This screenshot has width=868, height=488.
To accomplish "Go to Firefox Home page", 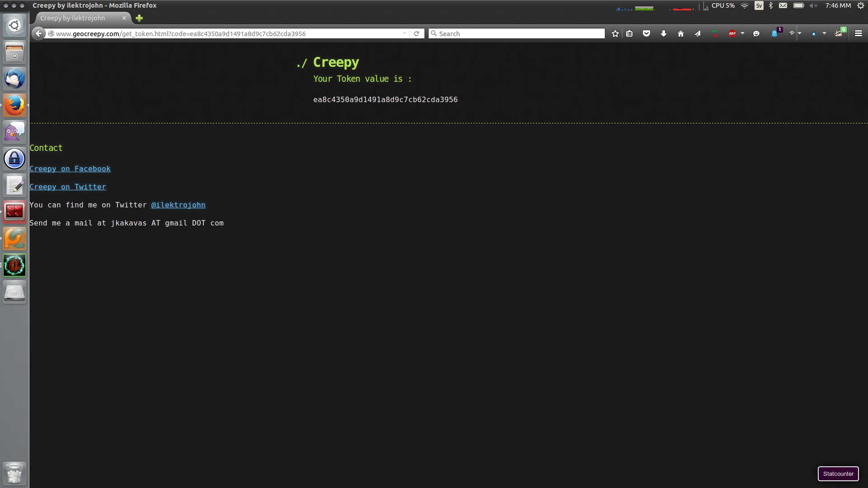I will [681, 33].
